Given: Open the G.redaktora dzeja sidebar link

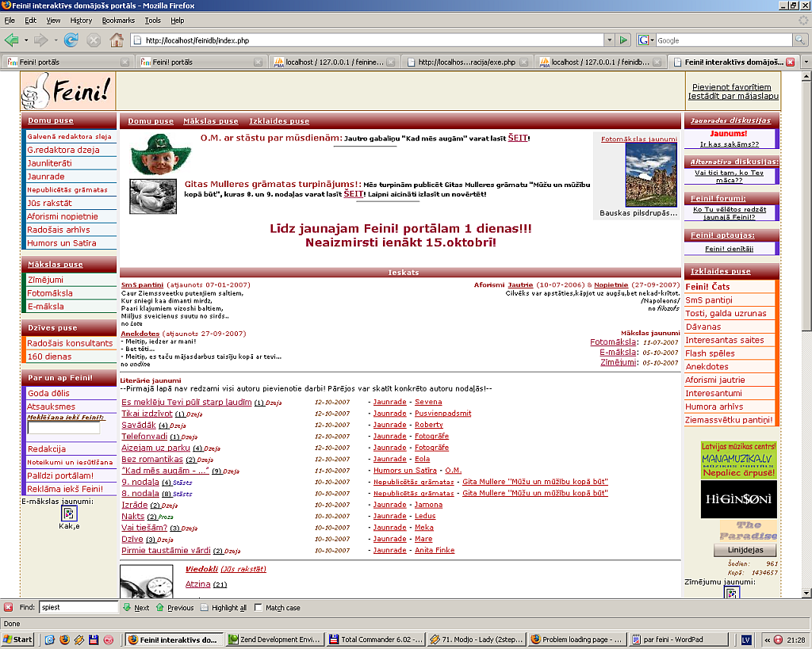Looking at the screenshot, I should pyautogui.click(x=63, y=150).
